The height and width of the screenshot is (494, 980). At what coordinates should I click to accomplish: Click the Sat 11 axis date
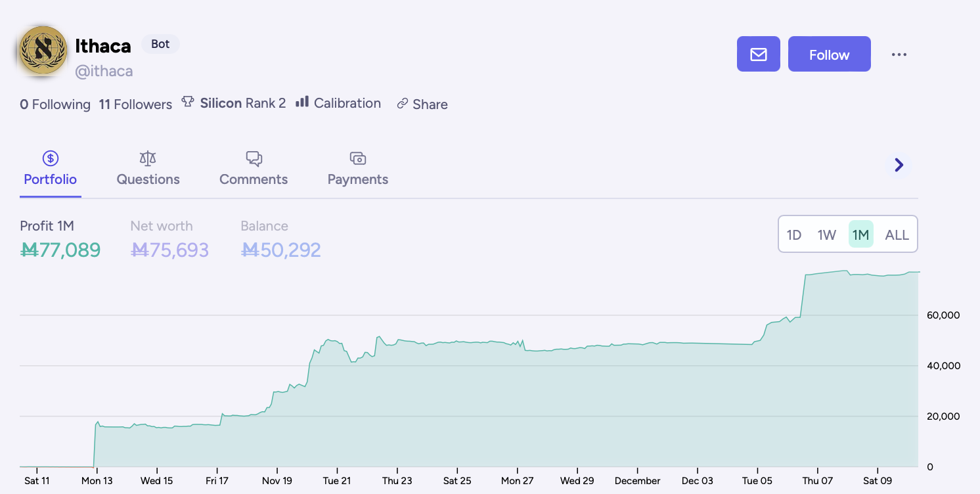pos(37,481)
